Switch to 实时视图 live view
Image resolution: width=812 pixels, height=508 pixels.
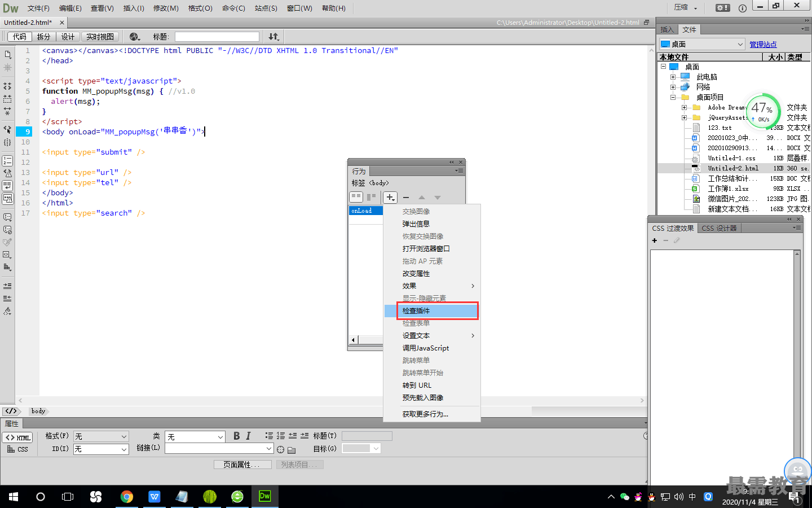100,37
